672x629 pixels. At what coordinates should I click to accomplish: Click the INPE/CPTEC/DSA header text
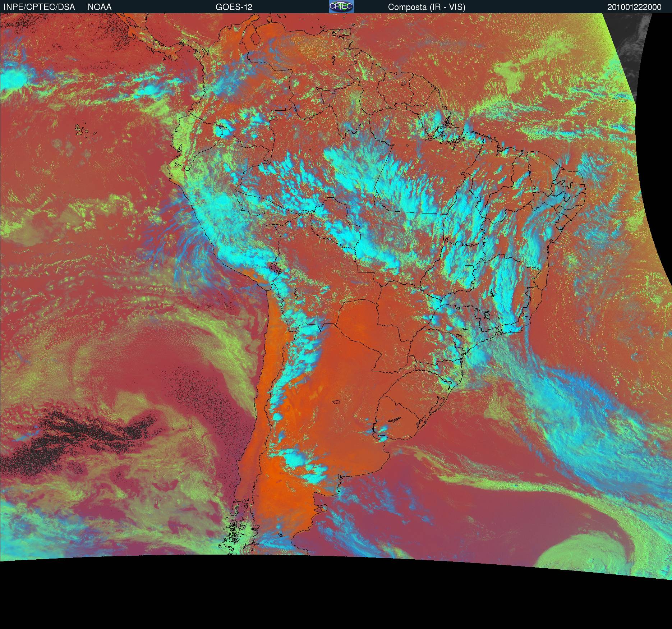39,7
